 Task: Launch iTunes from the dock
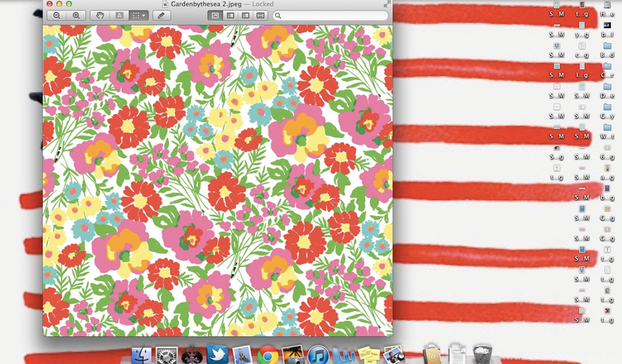point(318,354)
